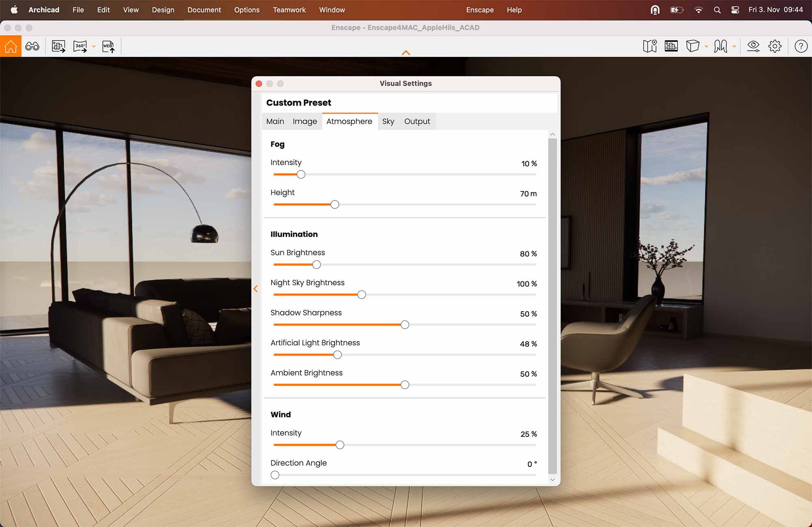
Task: Open the Mini Map tool
Action: point(650,46)
